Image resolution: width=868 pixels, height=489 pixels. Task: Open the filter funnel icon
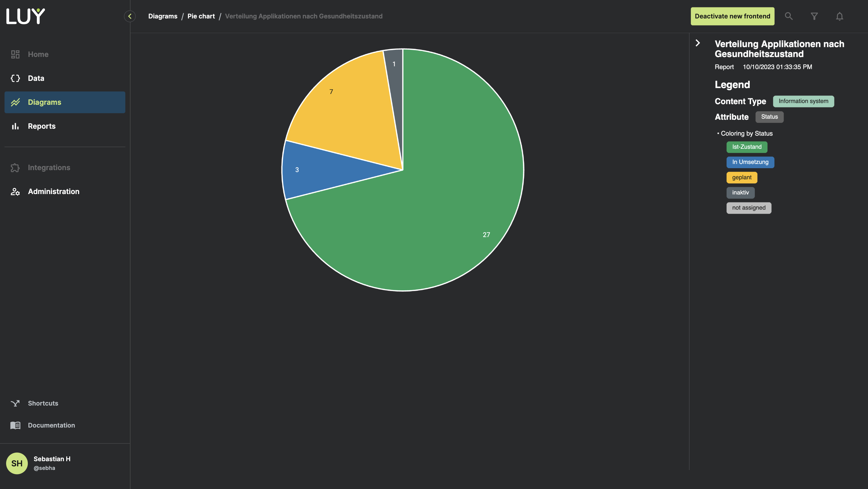click(x=814, y=16)
